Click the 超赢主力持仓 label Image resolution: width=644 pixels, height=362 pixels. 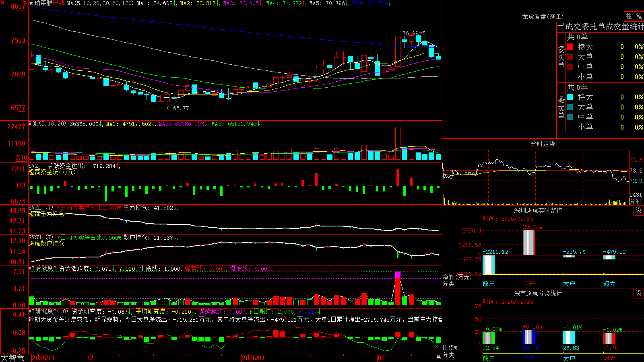coord(46,214)
